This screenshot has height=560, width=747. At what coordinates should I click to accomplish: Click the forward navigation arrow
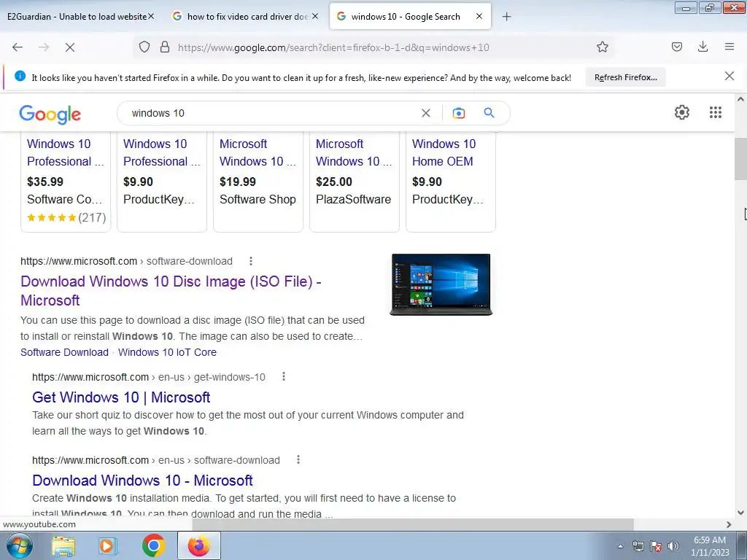(44, 47)
